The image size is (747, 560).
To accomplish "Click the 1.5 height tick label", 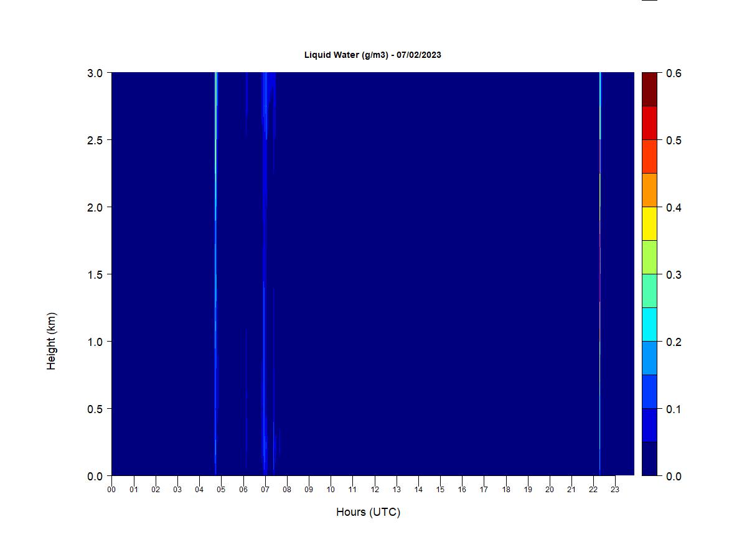I will pos(95,274).
